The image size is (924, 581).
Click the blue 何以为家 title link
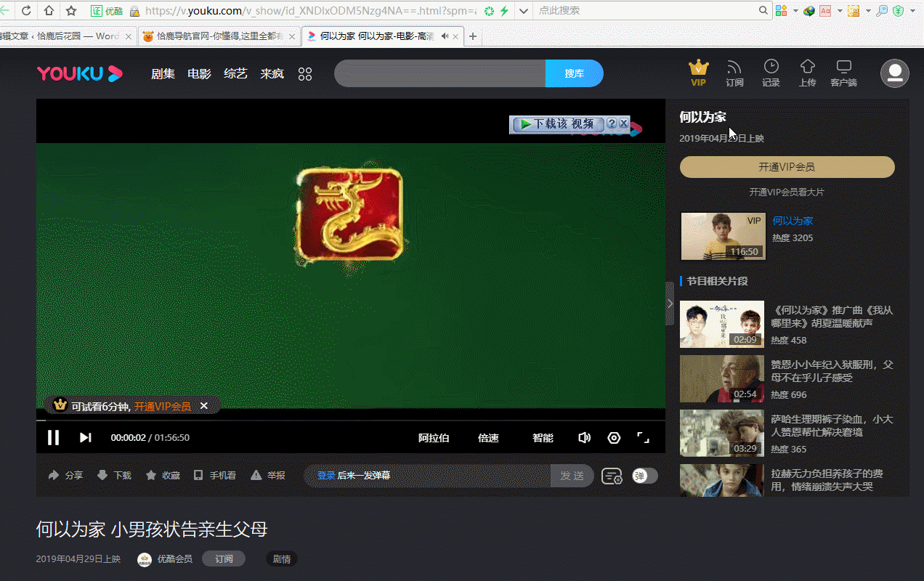793,220
